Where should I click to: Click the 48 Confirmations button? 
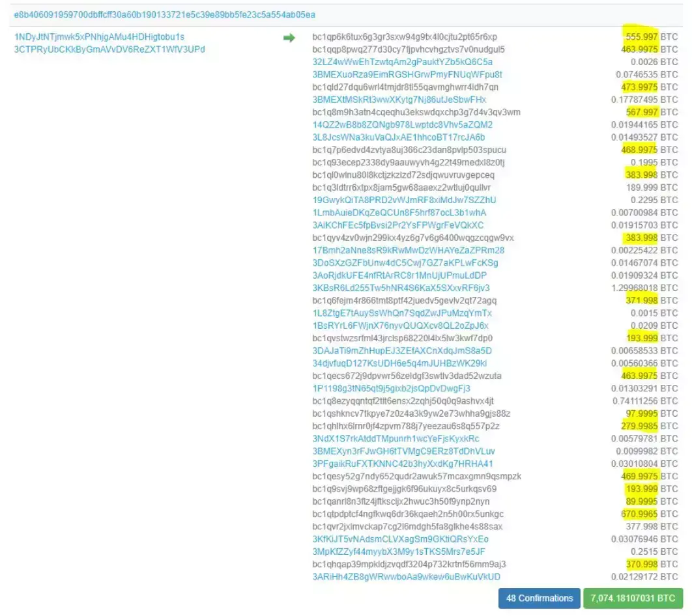point(540,598)
